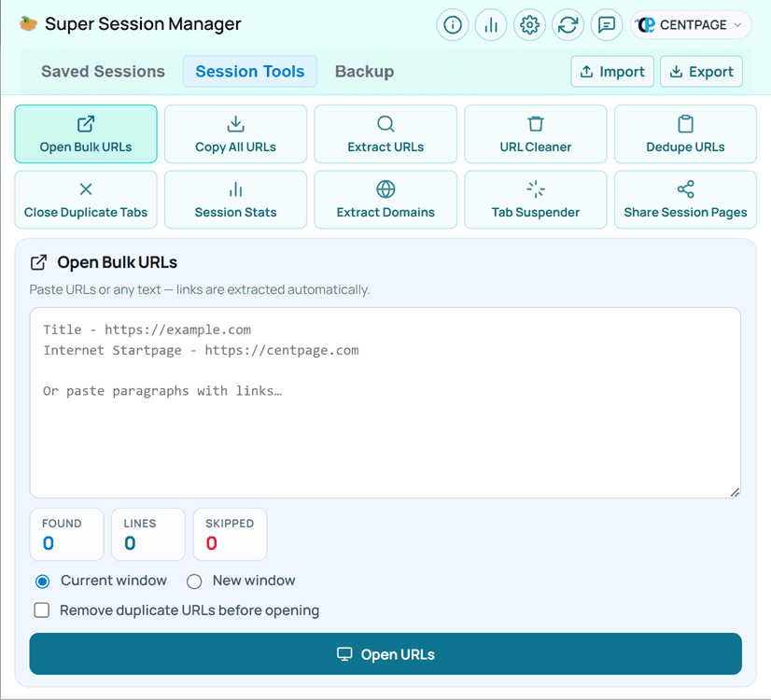The image size is (771, 700).
Task: Click the SKIPPED counter box
Action: pos(231,535)
